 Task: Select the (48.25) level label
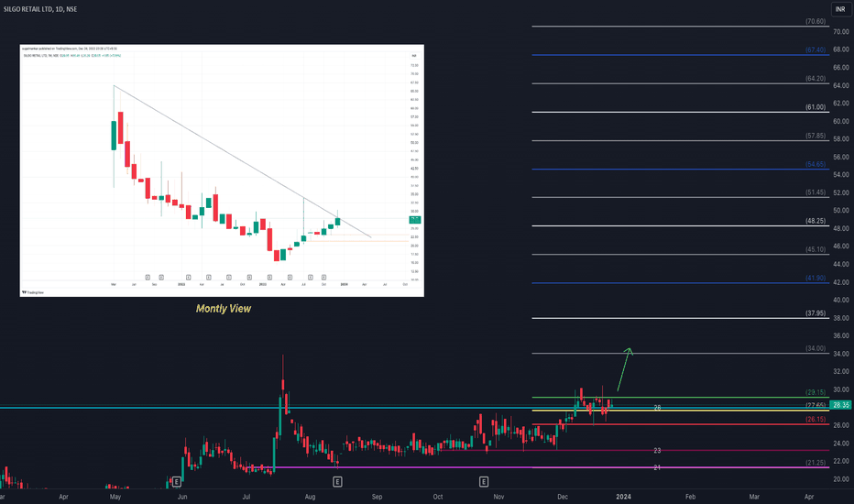coord(816,221)
